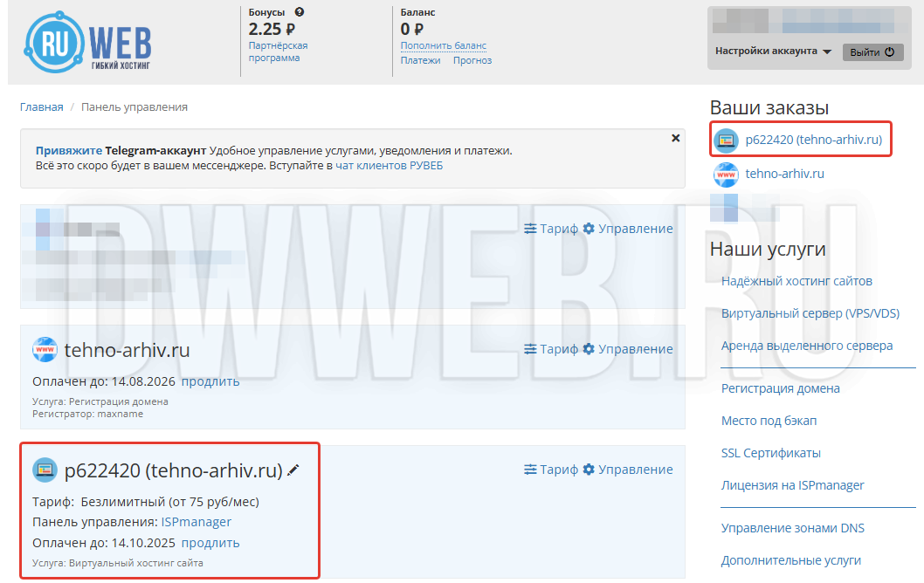Select Виртуальный сервер (VPS/VDS) service

810,313
